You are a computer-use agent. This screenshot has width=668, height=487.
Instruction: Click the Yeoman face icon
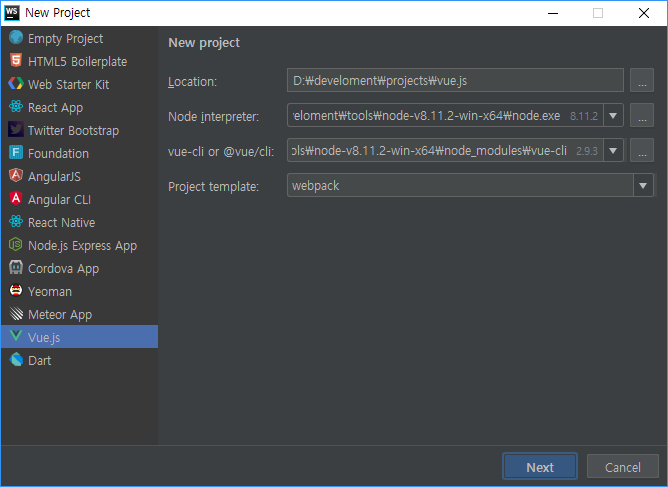pyautogui.click(x=16, y=291)
